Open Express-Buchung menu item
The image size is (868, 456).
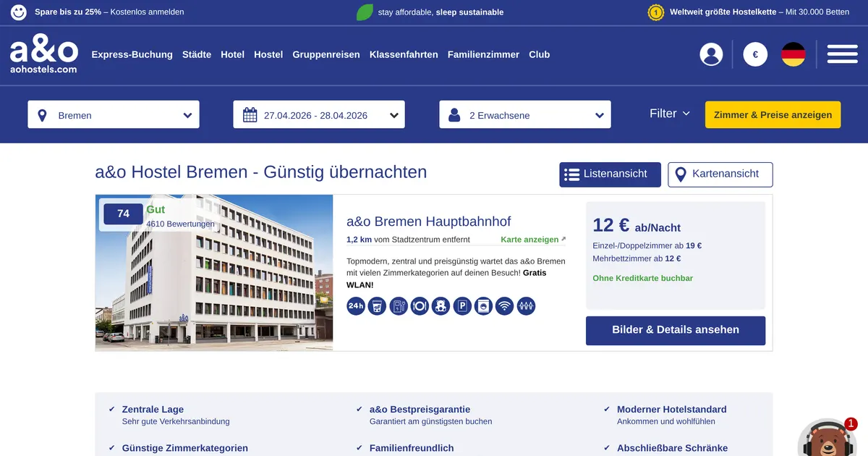(132, 54)
